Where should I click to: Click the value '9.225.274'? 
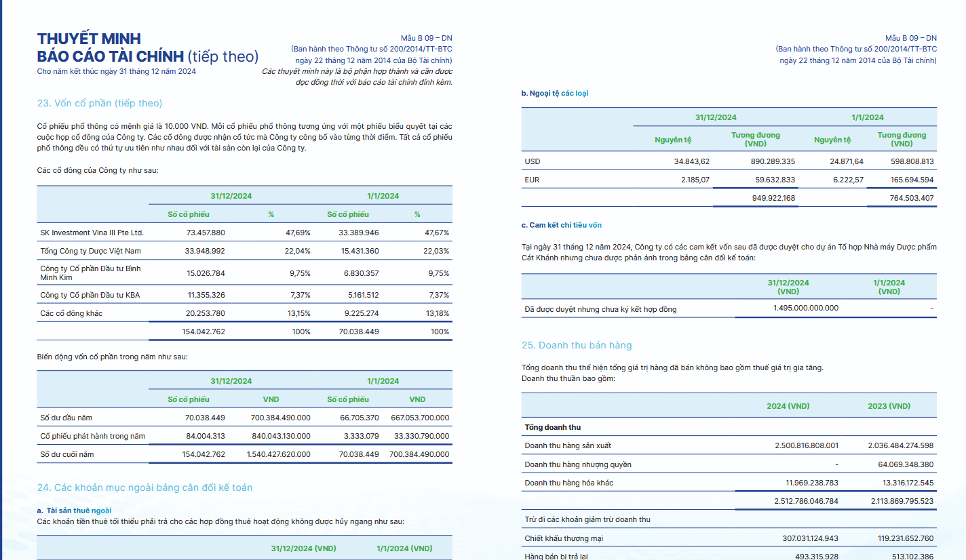[362, 313]
